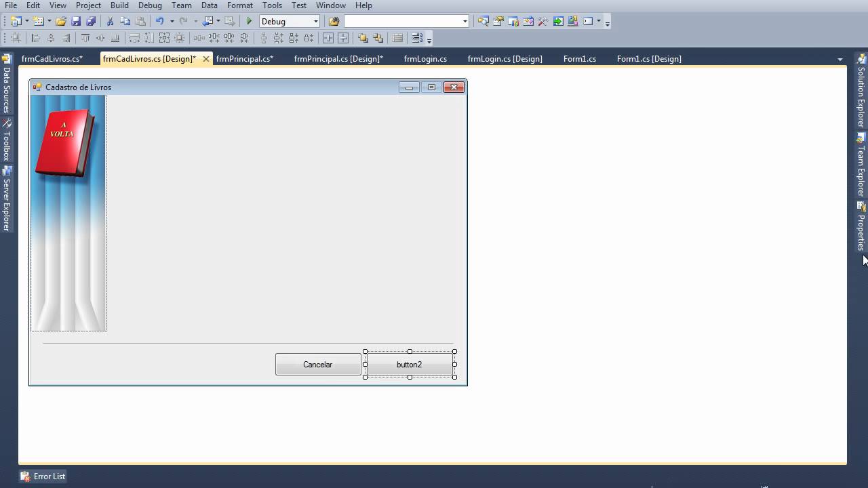Click the Make Same Size icon
The image size is (868, 488).
coord(164,38)
